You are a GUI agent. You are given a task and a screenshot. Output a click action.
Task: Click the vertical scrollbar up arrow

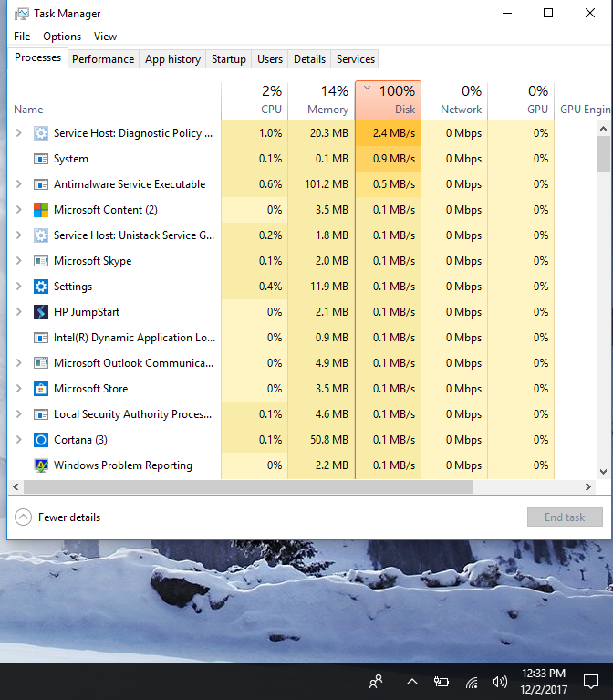point(603,129)
